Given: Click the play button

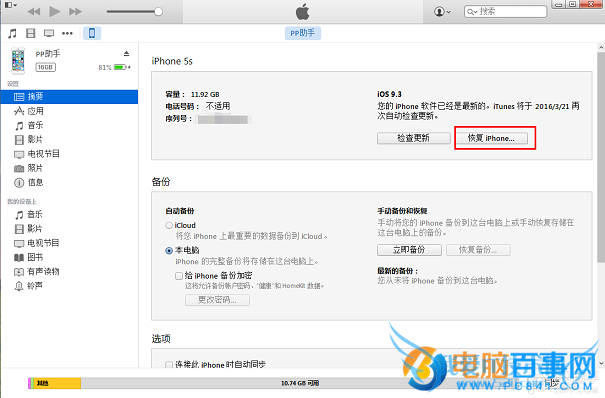Looking at the screenshot, I should pyautogui.click(x=55, y=12).
